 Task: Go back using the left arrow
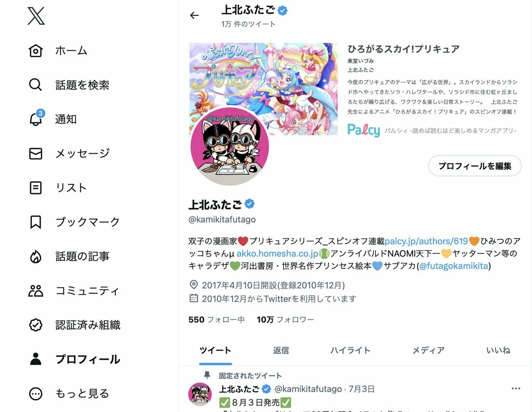[x=194, y=16]
